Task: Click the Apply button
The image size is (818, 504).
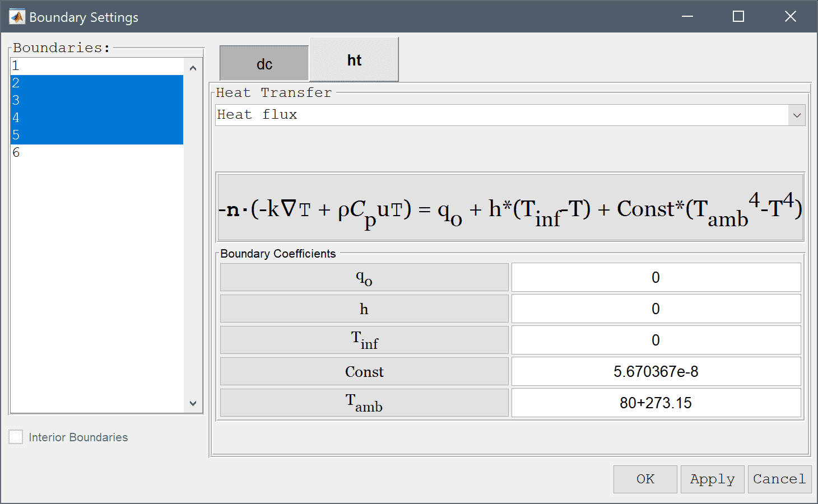Action: point(713,479)
